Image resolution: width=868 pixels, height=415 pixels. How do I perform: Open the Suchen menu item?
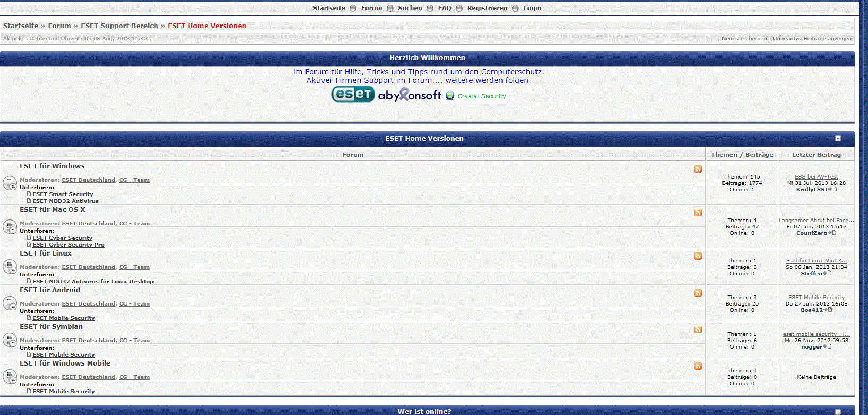[x=410, y=8]
